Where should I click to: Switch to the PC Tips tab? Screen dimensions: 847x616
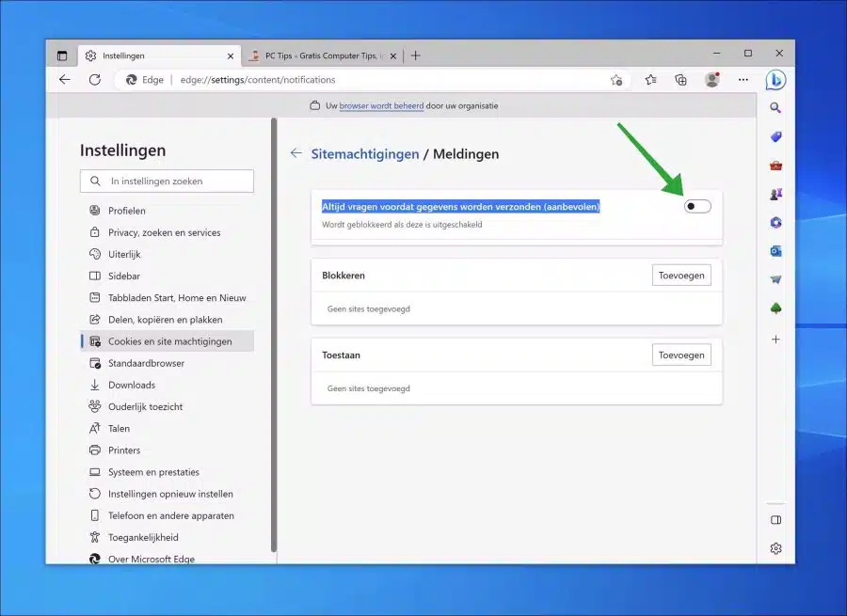(x=324, y=55)
